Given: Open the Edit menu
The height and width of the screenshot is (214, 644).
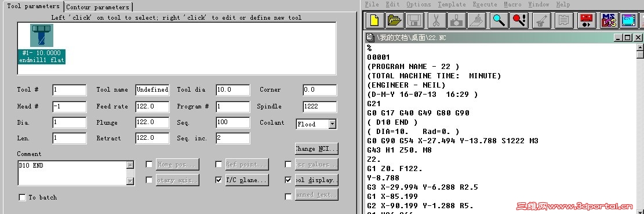Looking at the screenshot, I should pyautogui.click(x=392, y=5).
